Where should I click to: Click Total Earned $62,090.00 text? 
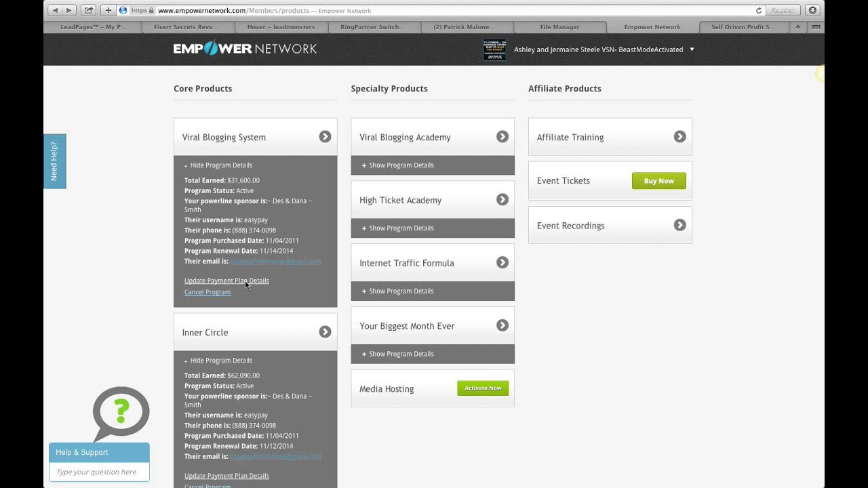click(x=222, y=375)
